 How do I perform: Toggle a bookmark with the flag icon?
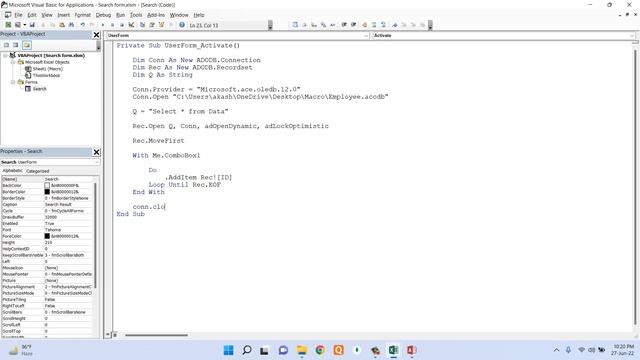(394, 25)
